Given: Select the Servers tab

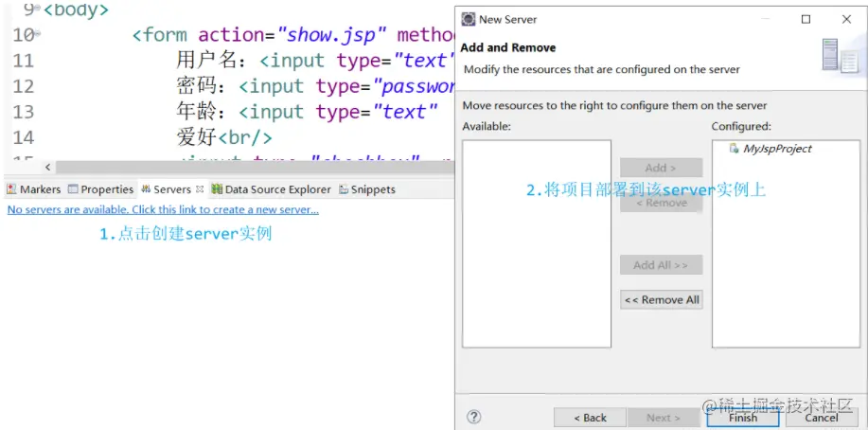Looking at the screenshot, I should [x=171, y=189].
